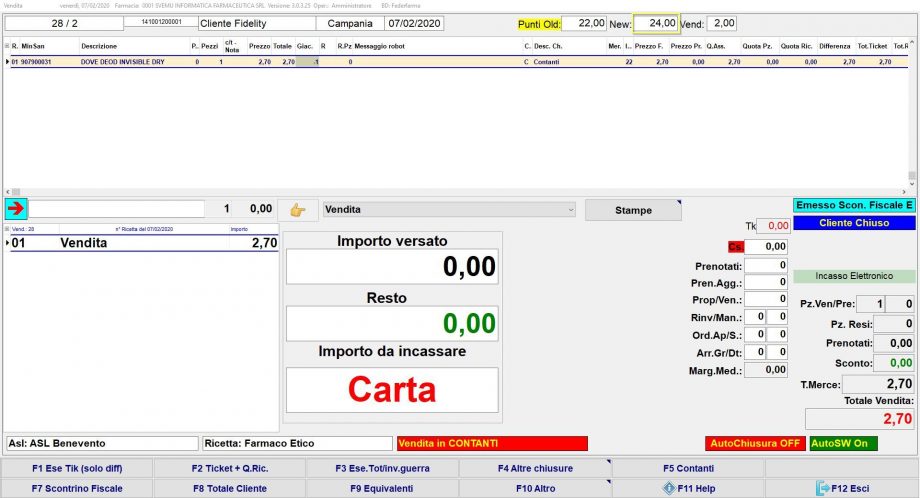The height and width of the screenshot is (498, 920).
Task: Click the Importo versato amount field
Action: coord(392,267)
